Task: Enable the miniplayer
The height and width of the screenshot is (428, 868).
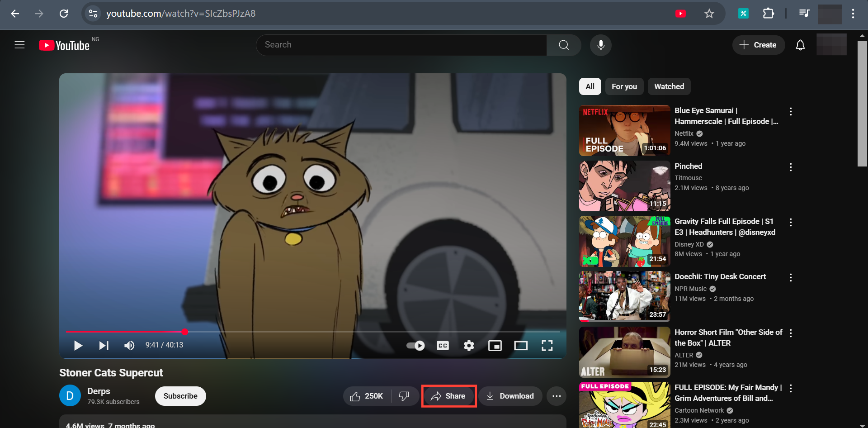Action: tap(495, 346)
